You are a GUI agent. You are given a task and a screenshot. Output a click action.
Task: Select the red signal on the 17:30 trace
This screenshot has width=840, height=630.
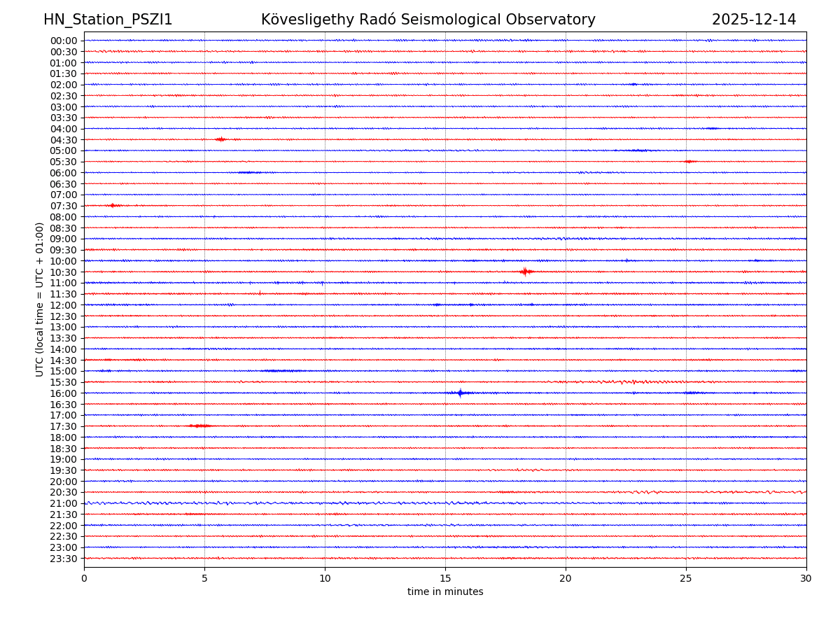[199, 426]
